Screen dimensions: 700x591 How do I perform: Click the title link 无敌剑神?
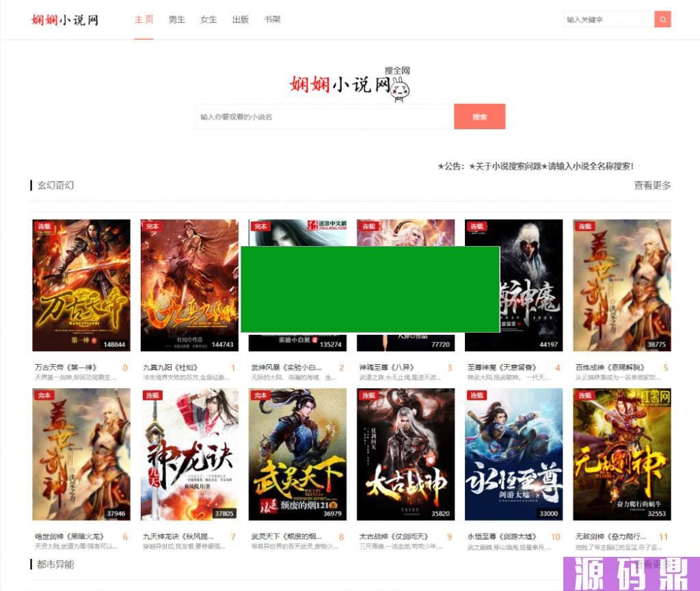(x=610, y=536)
